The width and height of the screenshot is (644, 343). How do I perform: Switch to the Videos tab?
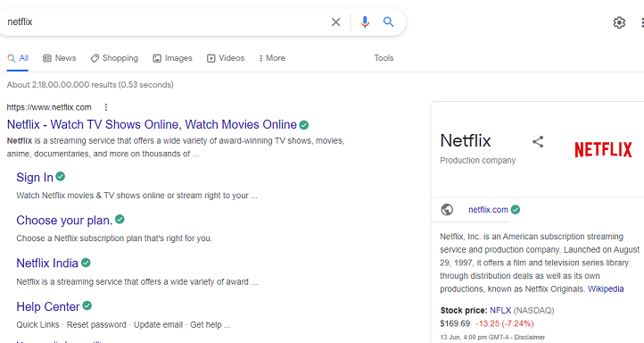[226, 58]
